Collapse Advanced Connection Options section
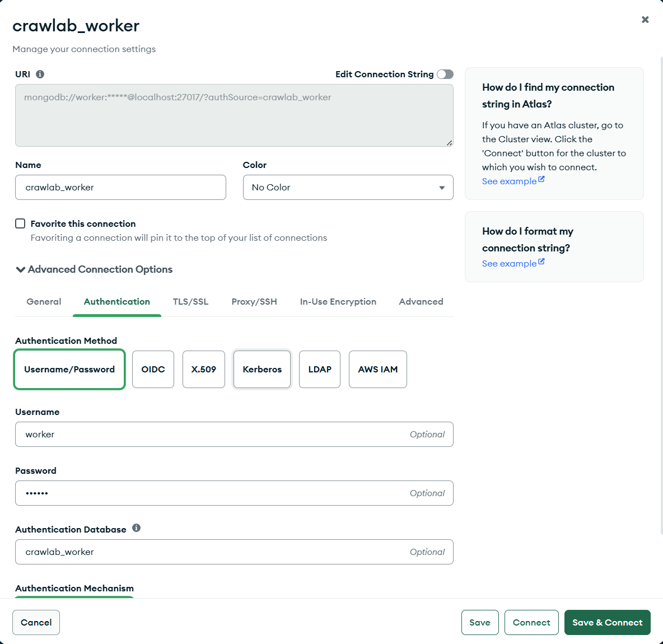Viewport: 663px width, 644px height. 94,269
